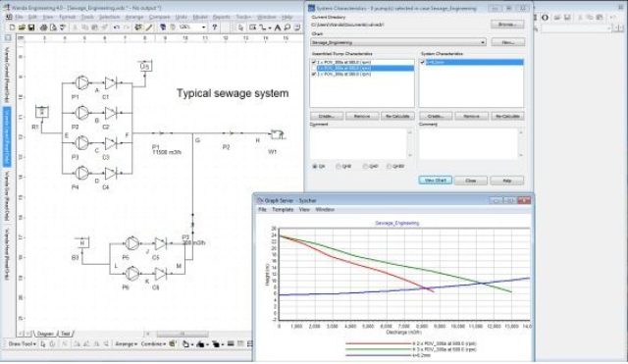This screenshot has height=364, width=628.
Task: Select the QHP radio button
Action: pos(365,166)
